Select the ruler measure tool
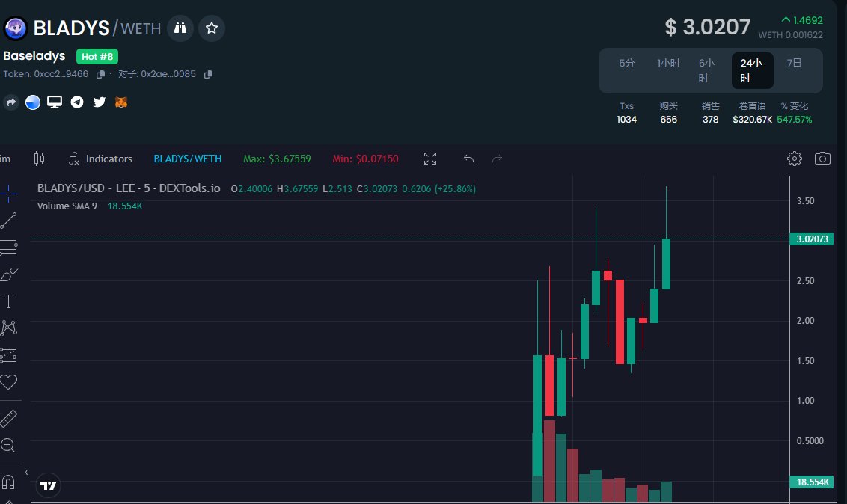847x504 pixels. point(9,418)
